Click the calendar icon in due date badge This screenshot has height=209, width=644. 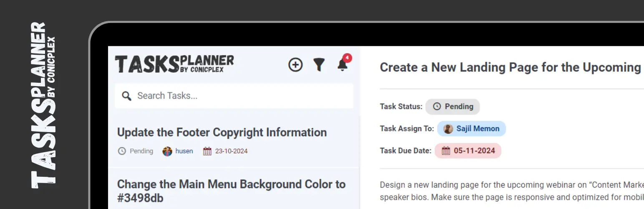tap(446, 150)
